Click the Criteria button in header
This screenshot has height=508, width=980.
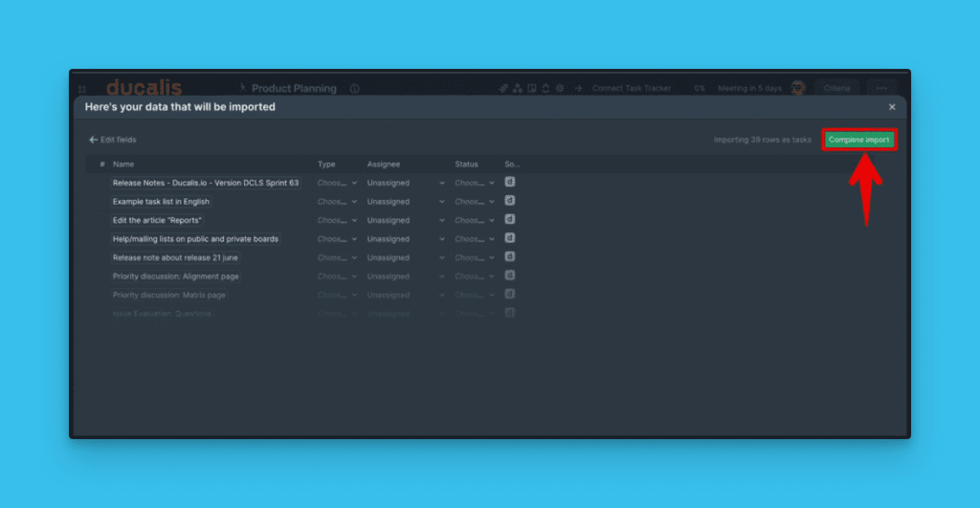[836, 88]
